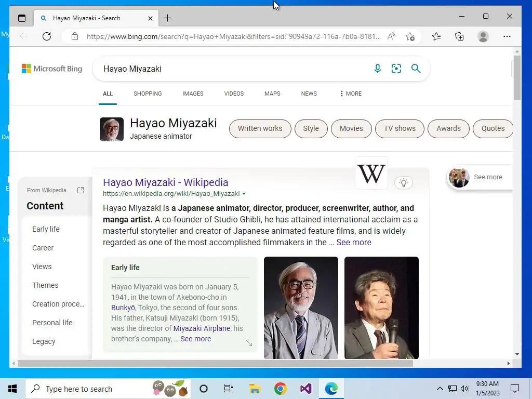Enable Read aloud icon in address bar
Image resolution: width=532 pixels, height=399 pixels.
[391, 36]
